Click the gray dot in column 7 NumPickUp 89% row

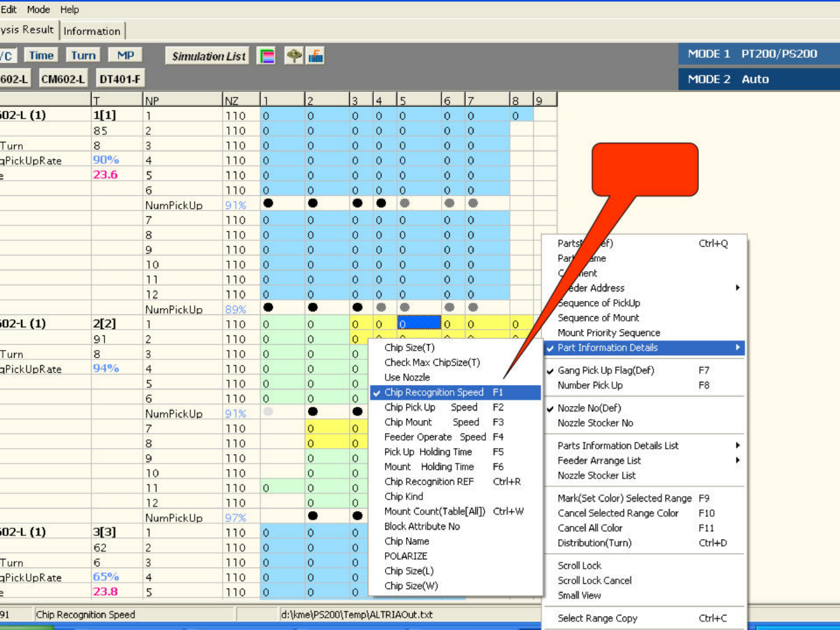[x=473, y=307]
